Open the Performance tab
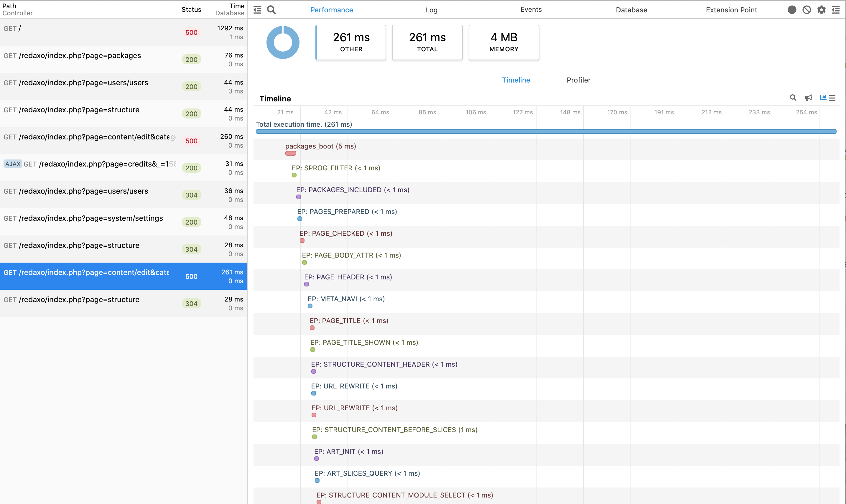This screenshot has width=846, height=504. 331,10
